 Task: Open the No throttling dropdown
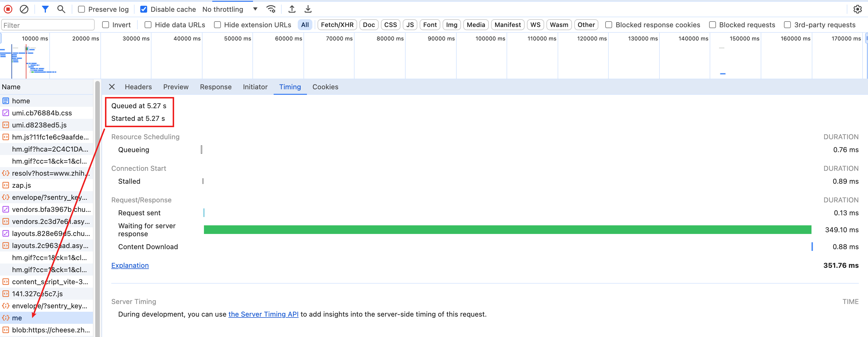(x=230, y=9)
